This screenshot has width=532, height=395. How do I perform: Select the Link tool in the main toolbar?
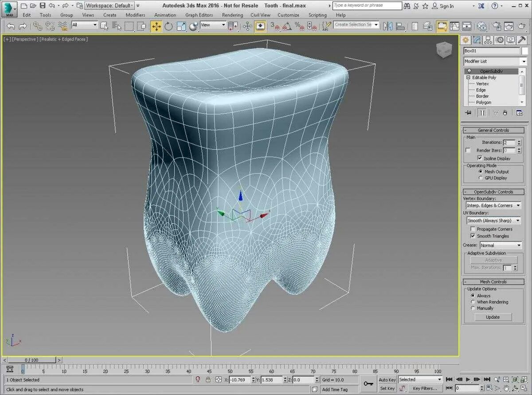tap(37, 26)
